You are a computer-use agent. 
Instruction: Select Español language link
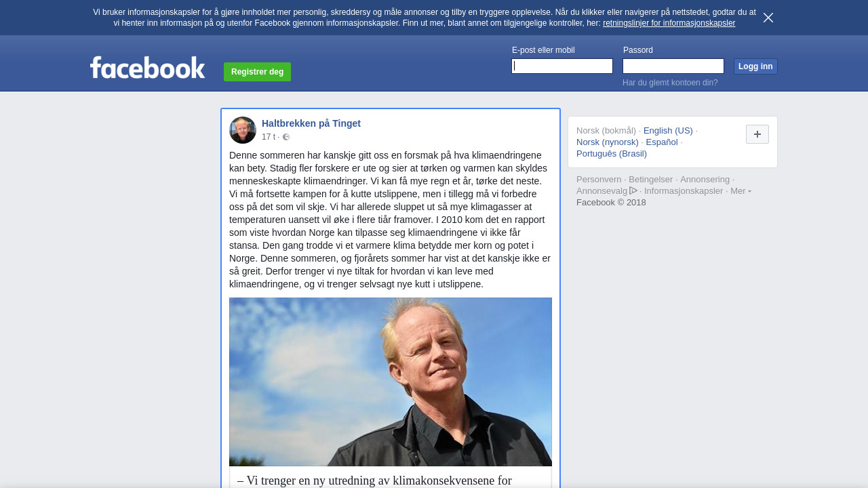(x=662, y=142)
